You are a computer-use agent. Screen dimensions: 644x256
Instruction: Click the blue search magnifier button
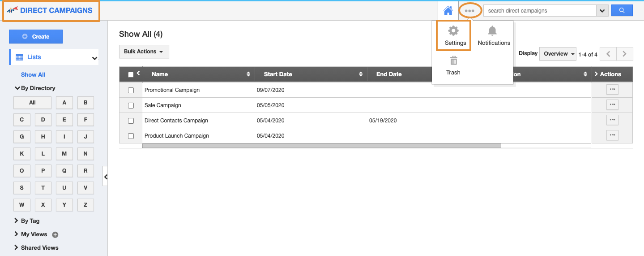pyautogui.click(x=622, y=10)
